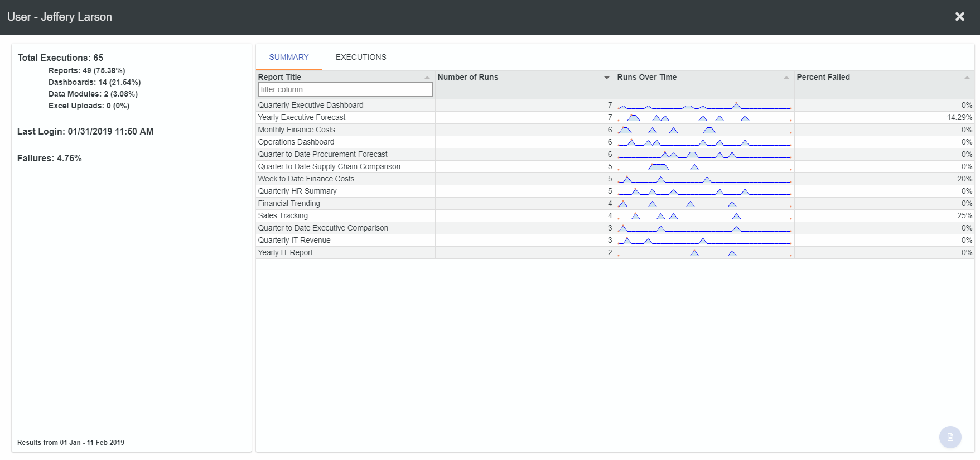Click the export document icon button

(x=950, y=437)
